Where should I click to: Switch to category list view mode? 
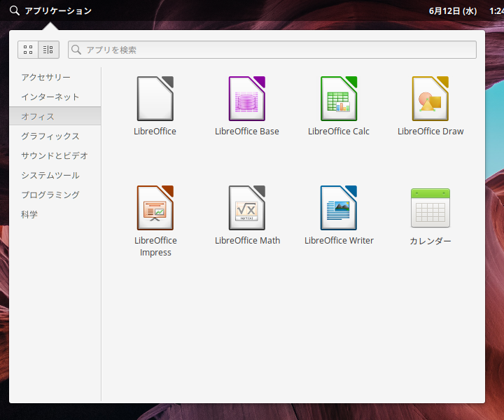click(x=48, y=50)
